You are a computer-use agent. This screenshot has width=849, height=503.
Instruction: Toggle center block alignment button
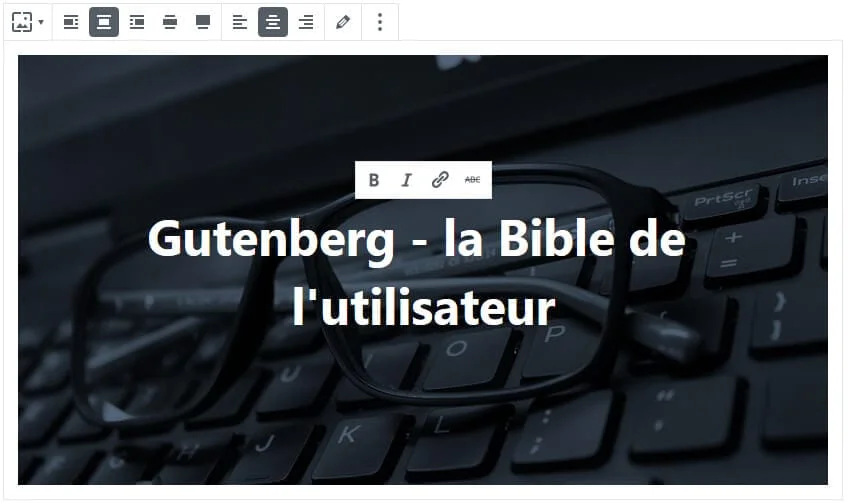104,22
